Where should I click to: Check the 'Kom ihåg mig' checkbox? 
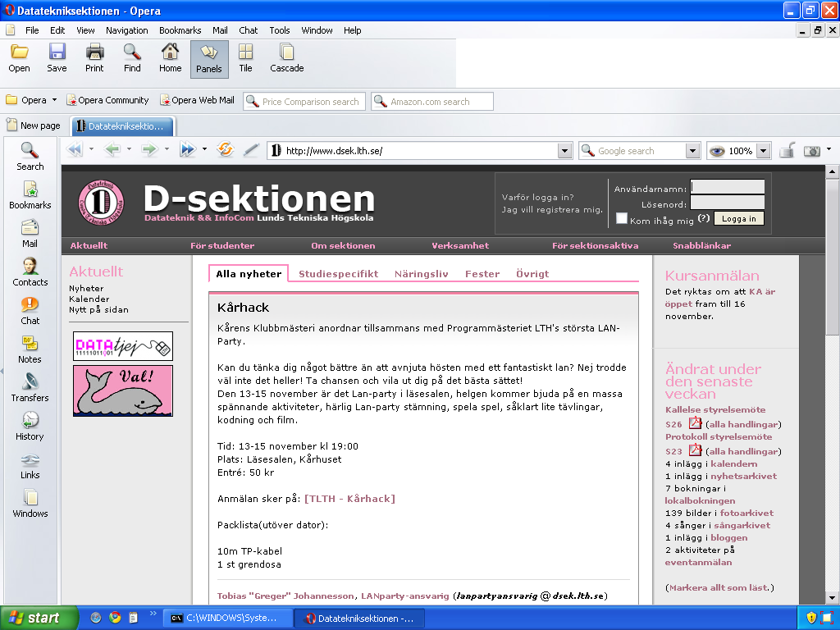click(x=622, y=218)
